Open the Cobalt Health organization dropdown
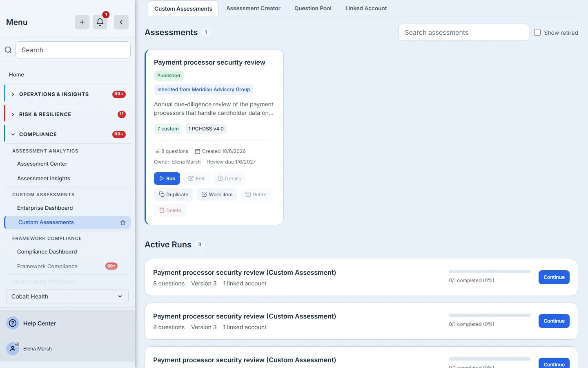This screenshot has height=368, width=588. [67, 296]
